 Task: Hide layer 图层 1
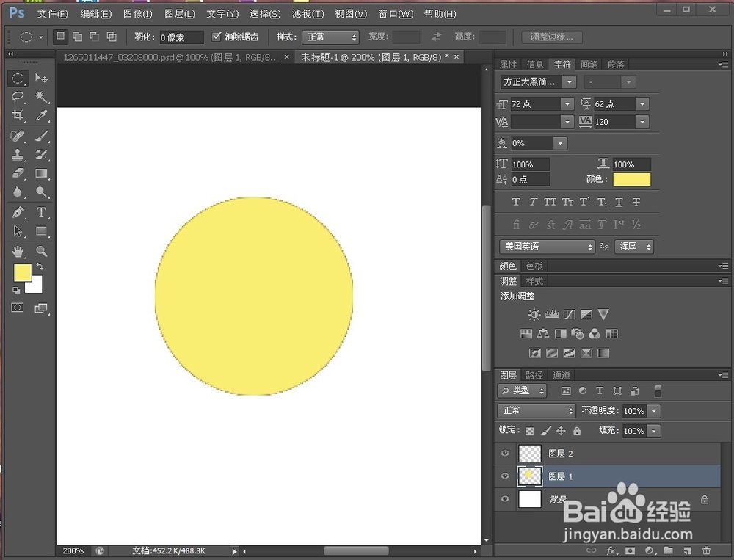(505, 476)
